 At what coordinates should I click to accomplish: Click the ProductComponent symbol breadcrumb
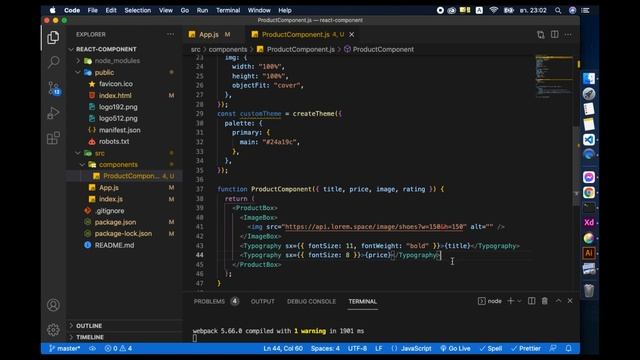pyautogui.click(x=379, y=49)
